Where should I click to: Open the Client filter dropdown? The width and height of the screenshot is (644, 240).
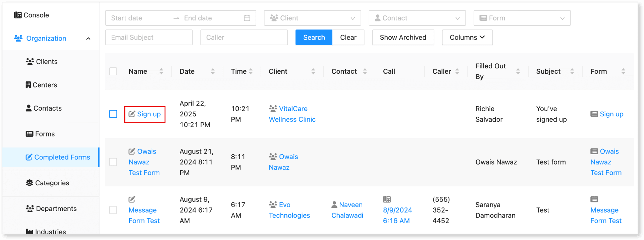tap(312, 18)
